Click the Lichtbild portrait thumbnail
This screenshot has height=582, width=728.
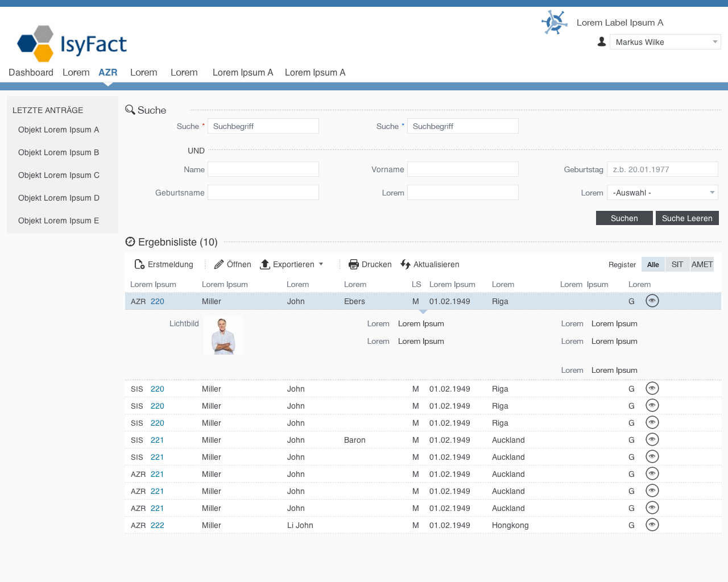(x=223, y=335)
